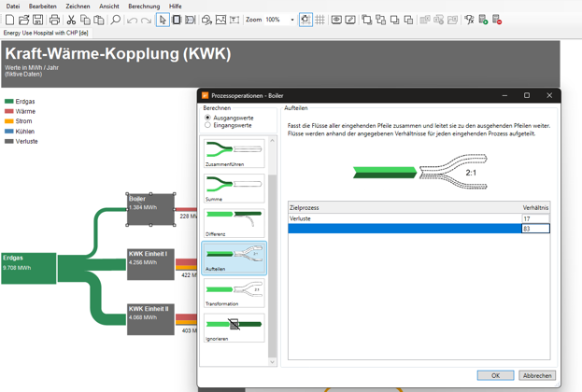
Task: Click the formula check toolbar icon
Action: point(469,20)
